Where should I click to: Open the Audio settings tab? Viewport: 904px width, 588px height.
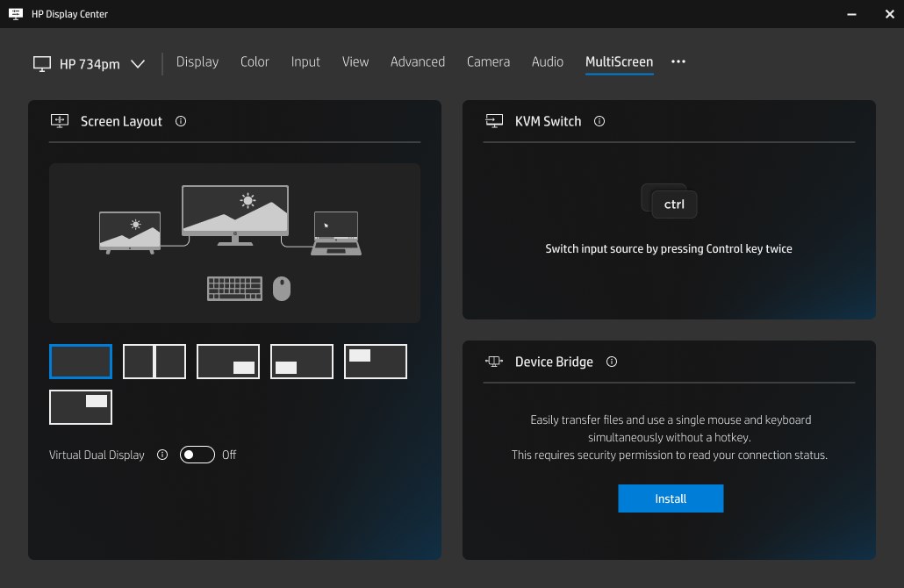[547, 61]
